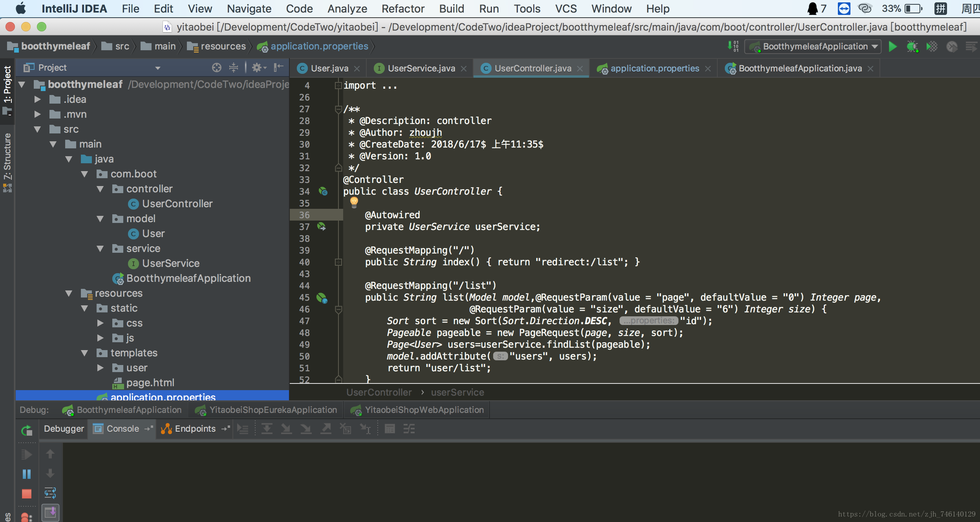Open the Apple menu
The image size is (980, 522).
click(20, 9)
